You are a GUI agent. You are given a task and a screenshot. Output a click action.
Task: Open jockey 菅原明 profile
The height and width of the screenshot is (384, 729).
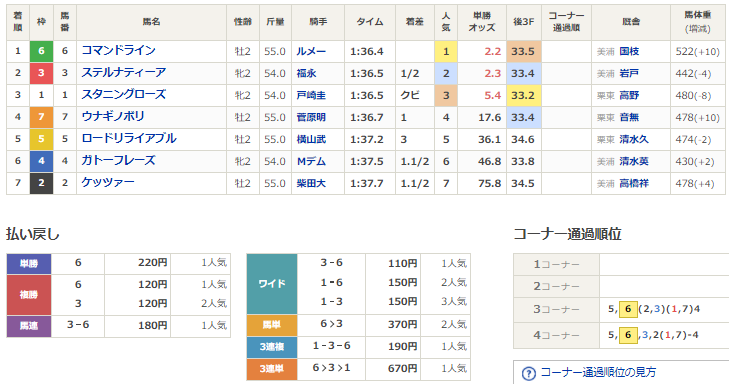click(x=311, y=117)
